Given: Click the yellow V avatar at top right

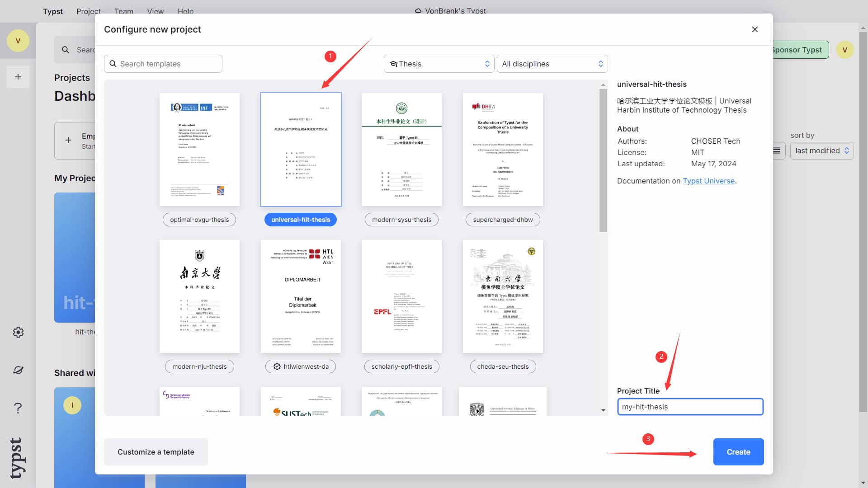Looking at the screenshot, I should [844, 50].
